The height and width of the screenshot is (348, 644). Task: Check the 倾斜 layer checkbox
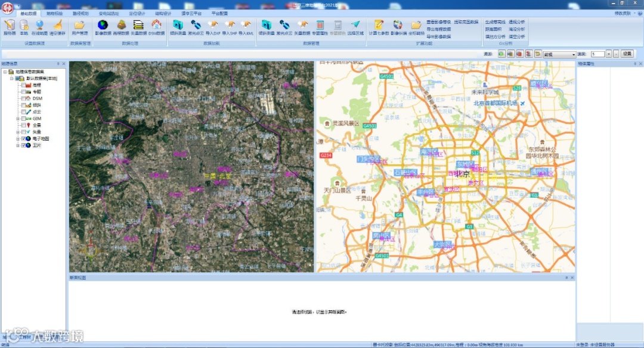[x=23, y=105]
